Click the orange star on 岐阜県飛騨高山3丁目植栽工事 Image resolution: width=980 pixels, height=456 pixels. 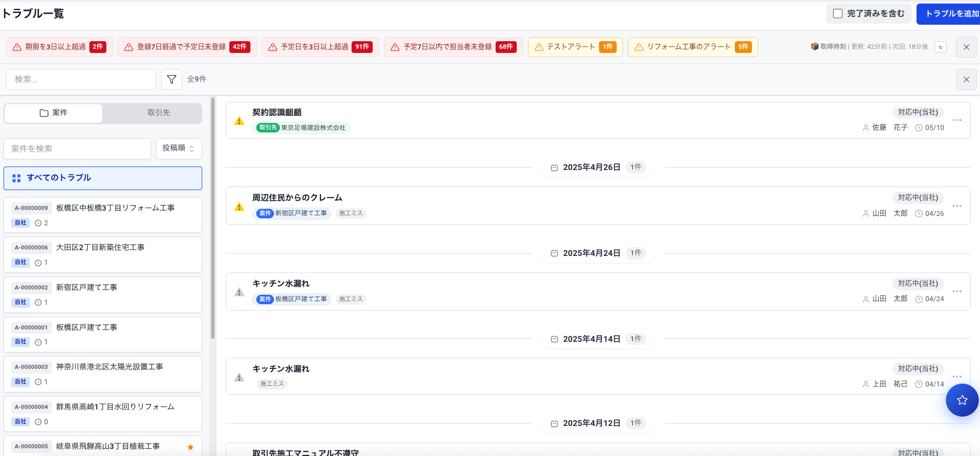(190, 447)
